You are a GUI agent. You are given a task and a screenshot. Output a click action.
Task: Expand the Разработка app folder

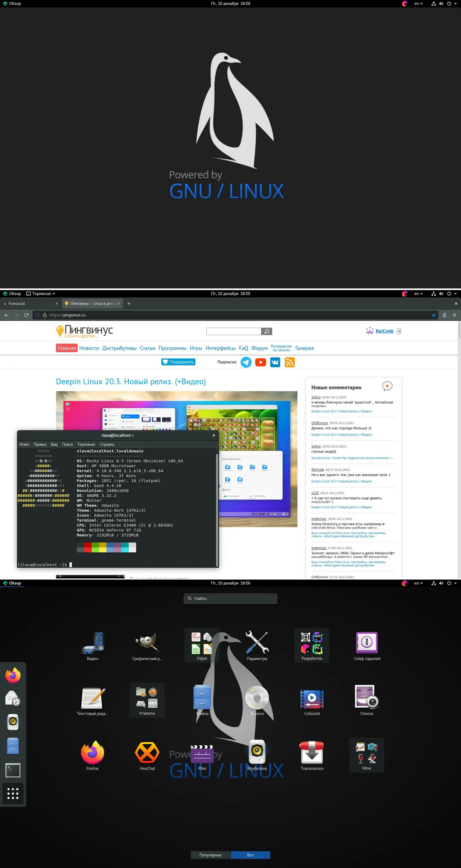[x=312, y=645]
